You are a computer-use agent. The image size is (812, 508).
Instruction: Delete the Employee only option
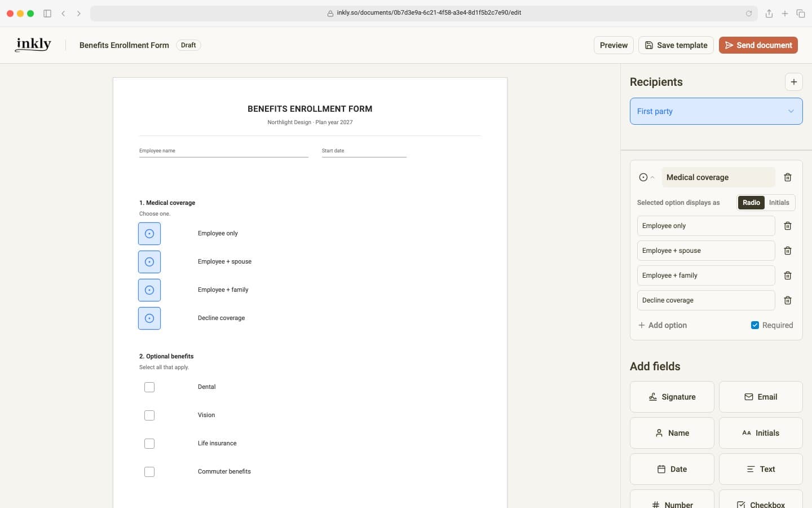click(788, 226)
